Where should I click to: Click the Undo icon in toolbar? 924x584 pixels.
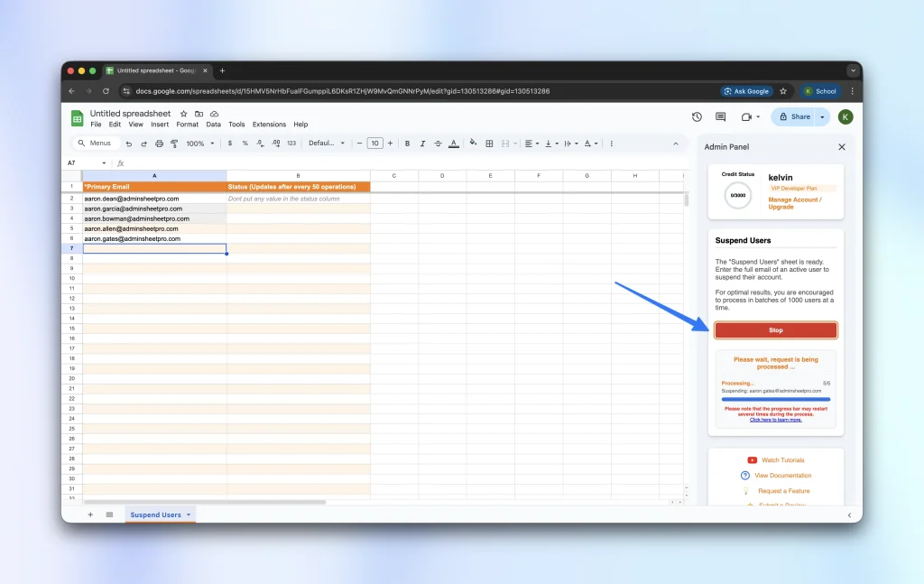(129, 144)
